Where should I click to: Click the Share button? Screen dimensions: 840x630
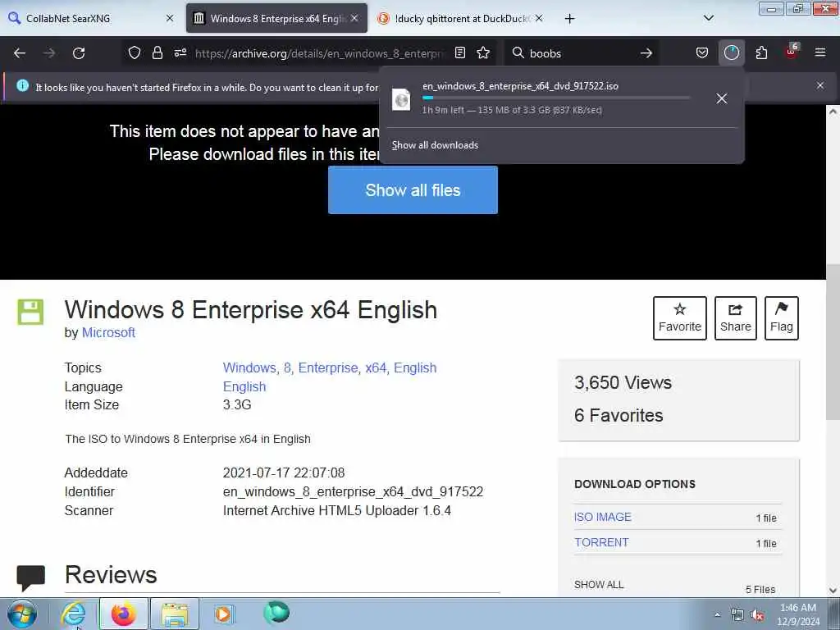736,318
